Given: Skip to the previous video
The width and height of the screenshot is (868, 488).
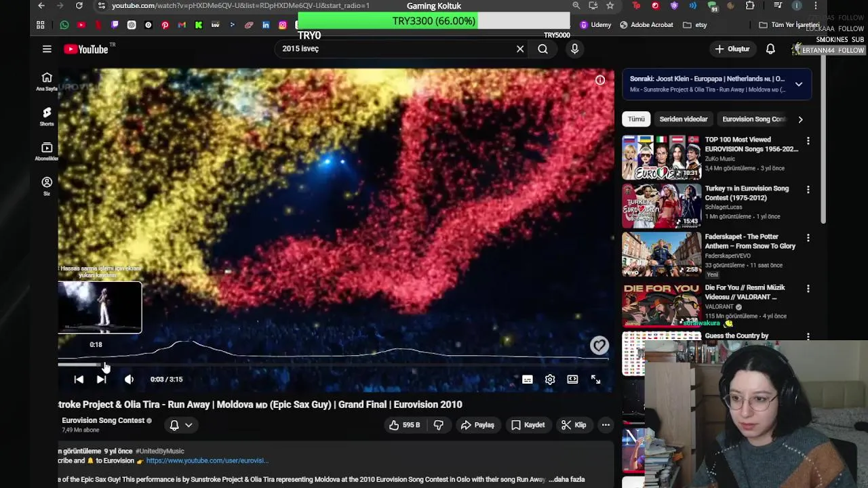Looking at the screenshot, I should (79, 380).
